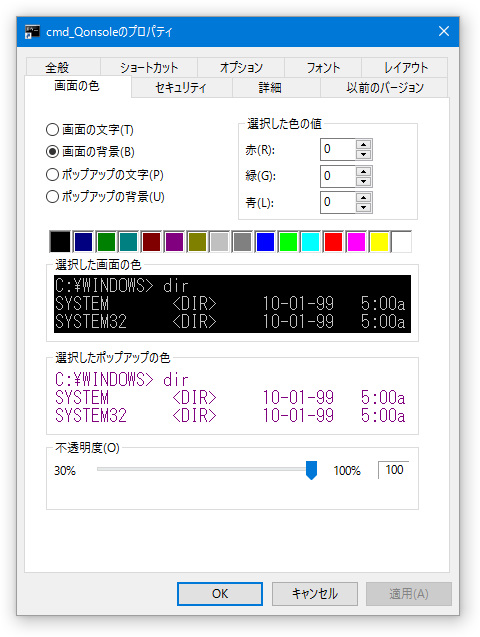Click the opacity value field showing 100

tap(394, 470)
